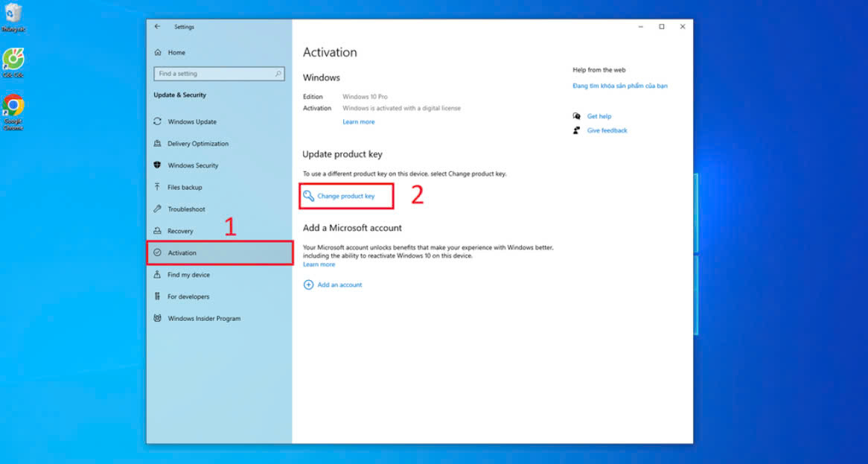Select Activation in the sidebar

pyautogui.click(x=220, y=253)
